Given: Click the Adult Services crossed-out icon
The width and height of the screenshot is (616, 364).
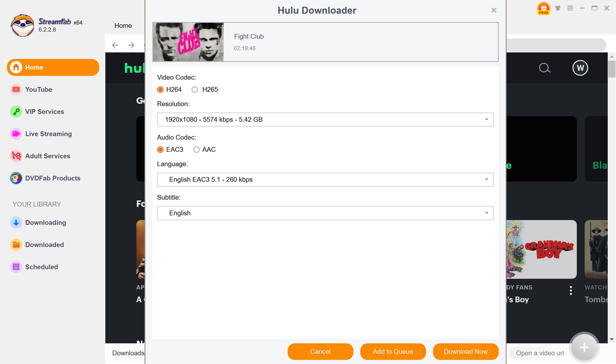Looking at the screenshot, I should 16,156.
